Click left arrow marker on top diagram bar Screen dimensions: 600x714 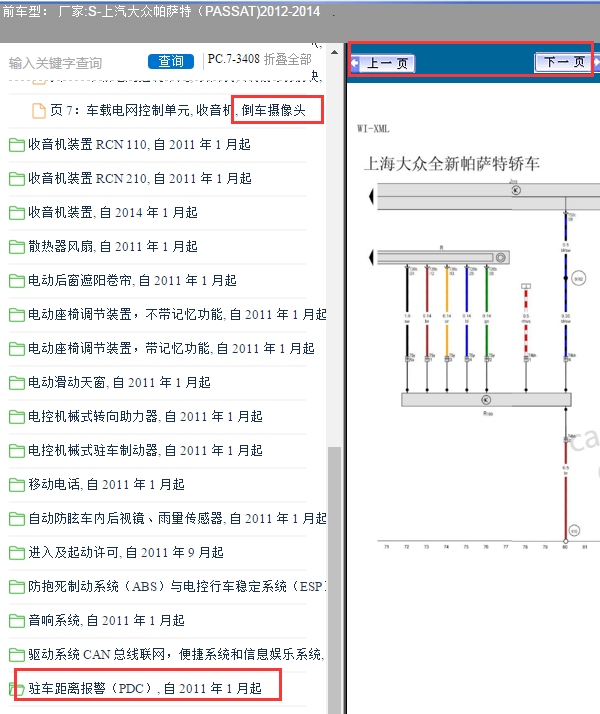coord(371,197)
